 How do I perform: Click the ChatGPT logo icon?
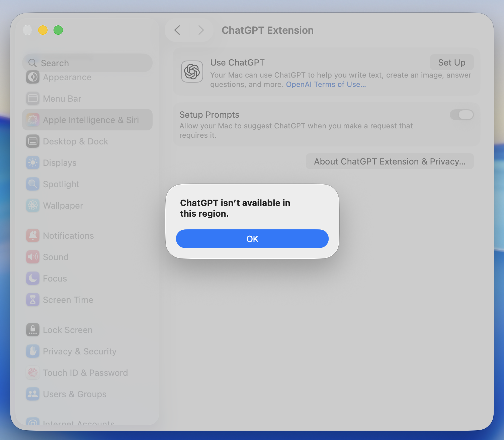[192, 72]
